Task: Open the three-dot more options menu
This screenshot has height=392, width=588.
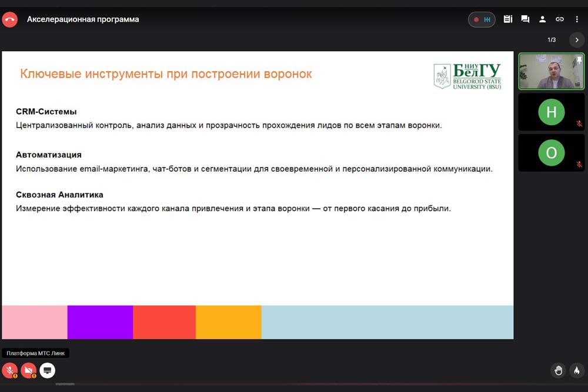Action: [577, 19]
